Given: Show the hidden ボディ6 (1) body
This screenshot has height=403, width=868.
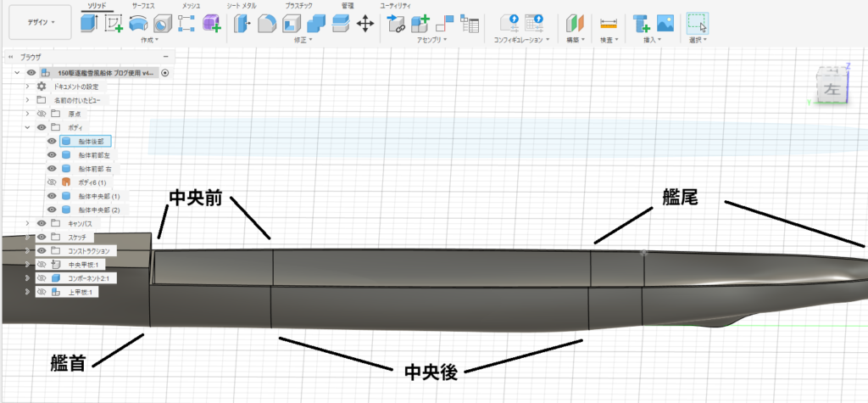Looking at the screenshot, I should [x=53, y=182].
